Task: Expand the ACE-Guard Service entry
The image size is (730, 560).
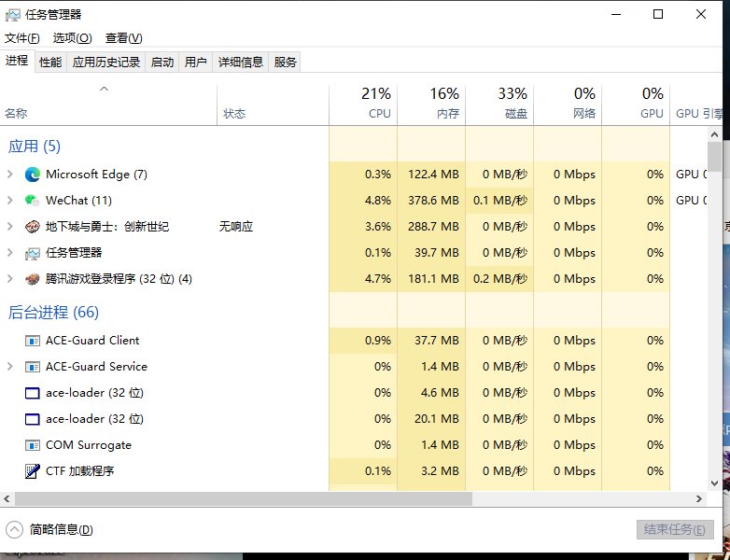Action: [10, 367]
